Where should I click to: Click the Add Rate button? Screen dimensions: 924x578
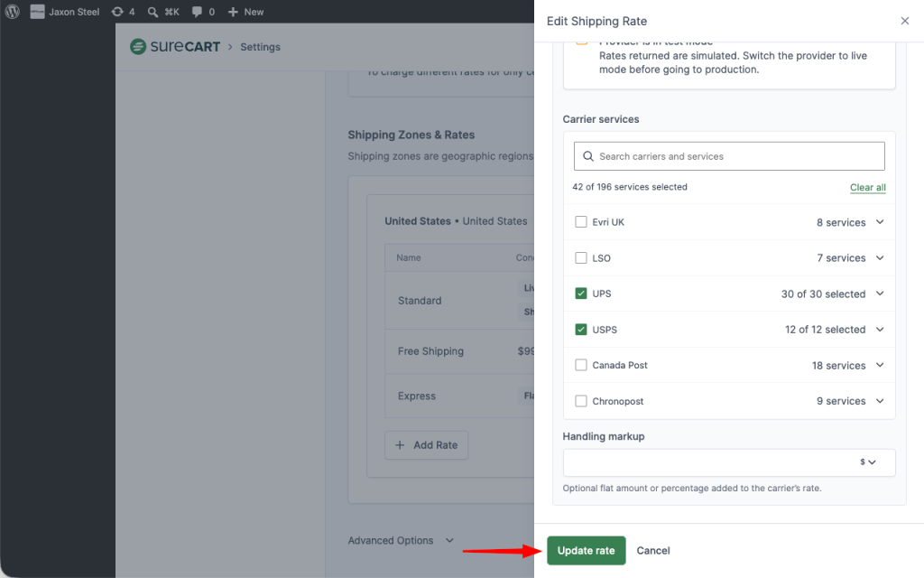[x=426, y=445]
